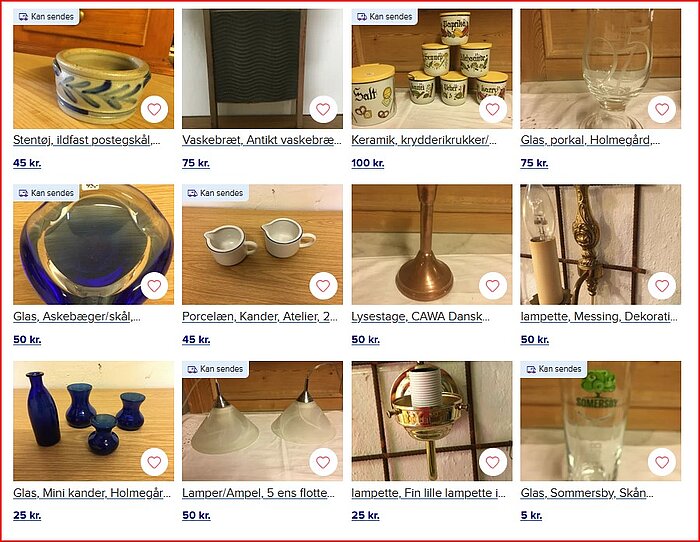
Task: Toggle favorite on Lamper/Ampel listing
Action: (323, 462)
